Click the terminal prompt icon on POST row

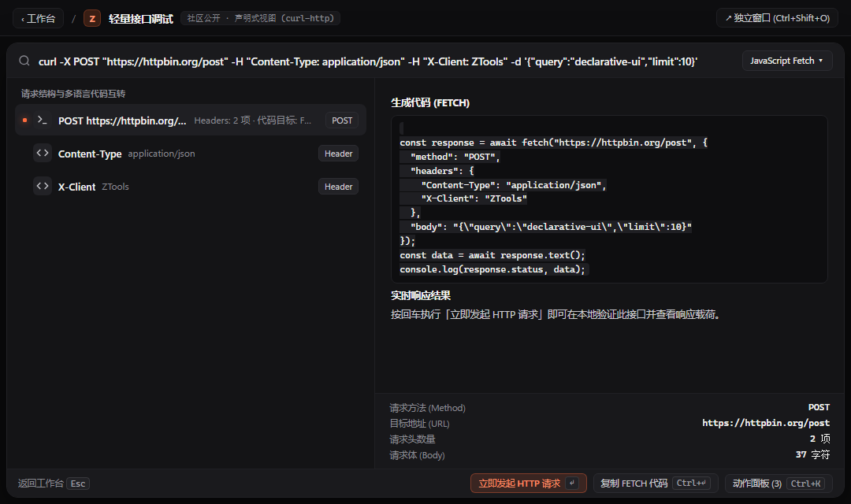(42, 120)
